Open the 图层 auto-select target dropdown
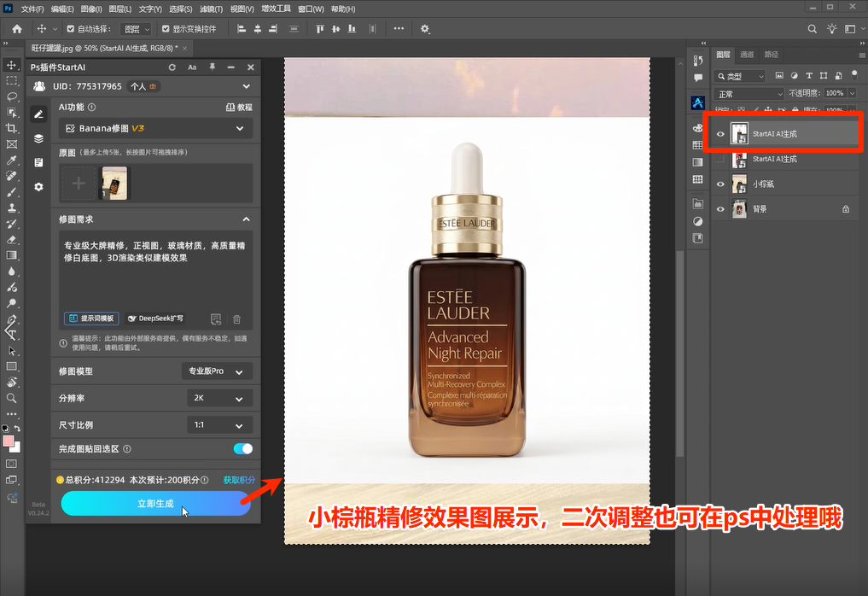The image size is (868, 596). tap(136, 29)
